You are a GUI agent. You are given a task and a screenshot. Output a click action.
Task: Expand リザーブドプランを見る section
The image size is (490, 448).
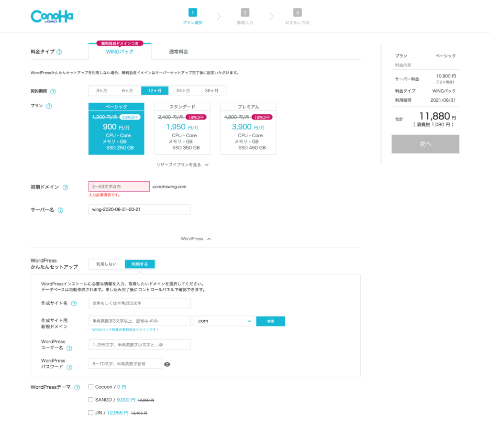pyautogui.click(x=182, y=165)
